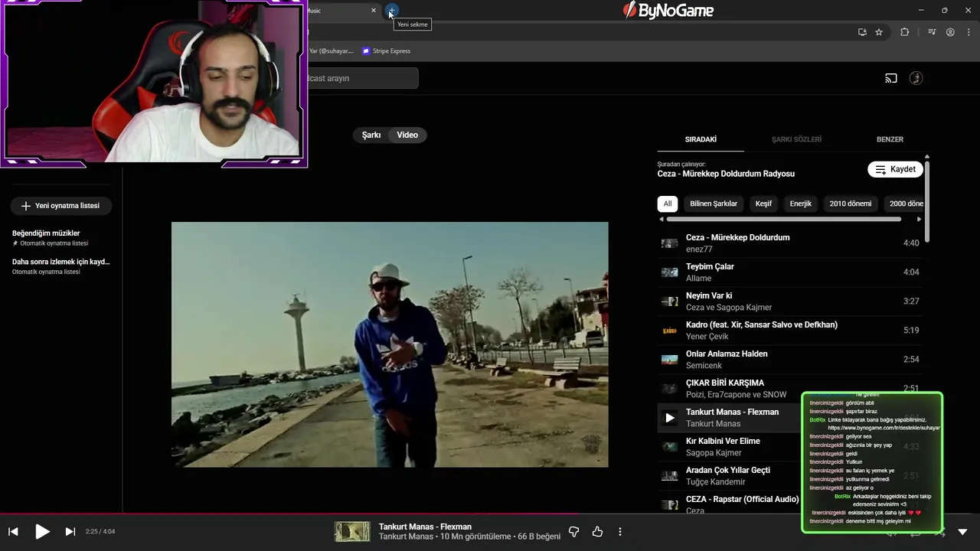The width and height of the screenshot is (980, 551).
Task: Select the Bilinen Şarkılar filter chip
Action: coord(714,204)
